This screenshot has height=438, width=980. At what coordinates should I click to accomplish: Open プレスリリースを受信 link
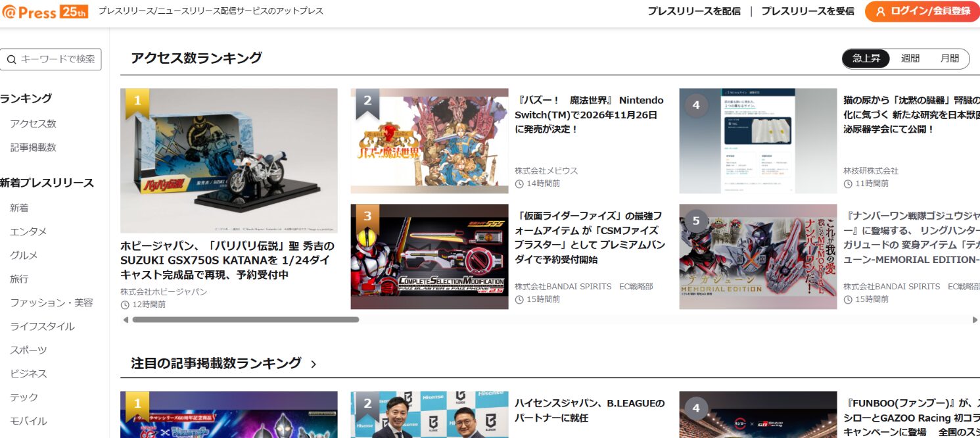808,11
